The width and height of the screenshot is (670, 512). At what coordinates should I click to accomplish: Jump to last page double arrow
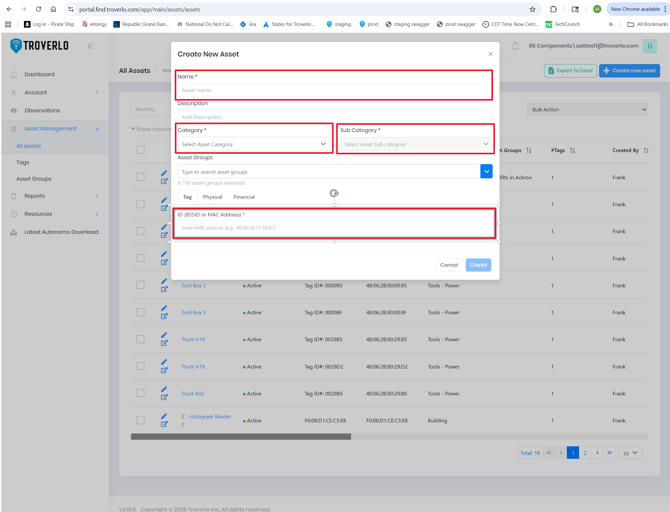[x=609, y=453]
